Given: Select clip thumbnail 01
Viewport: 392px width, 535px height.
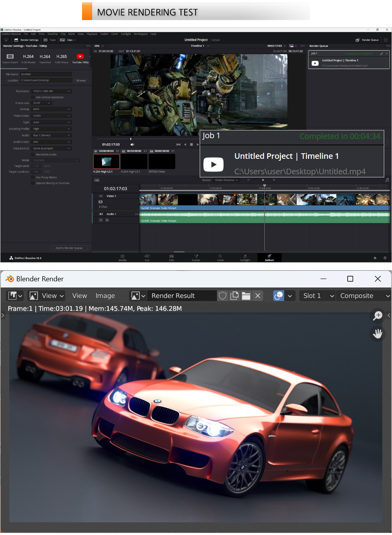Looking at the screenshot, I should click(106, 161).
